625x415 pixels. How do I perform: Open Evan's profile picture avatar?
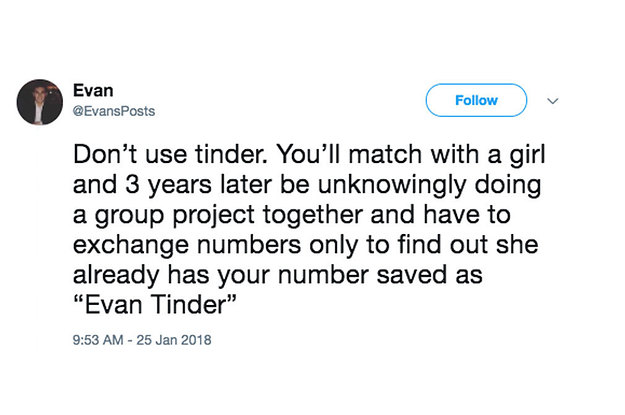pyautogui.click(x=39, y=102)
